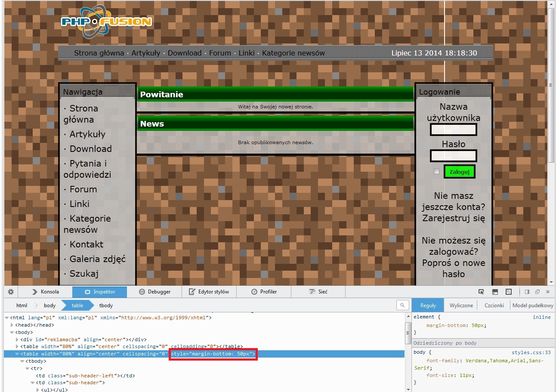Click the inline source label of element rule

542,317
